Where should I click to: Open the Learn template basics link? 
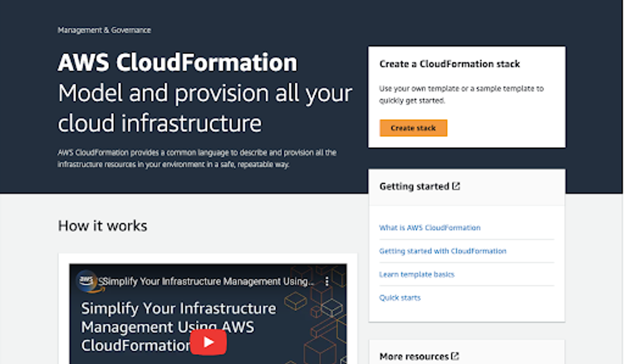point(417,274)
